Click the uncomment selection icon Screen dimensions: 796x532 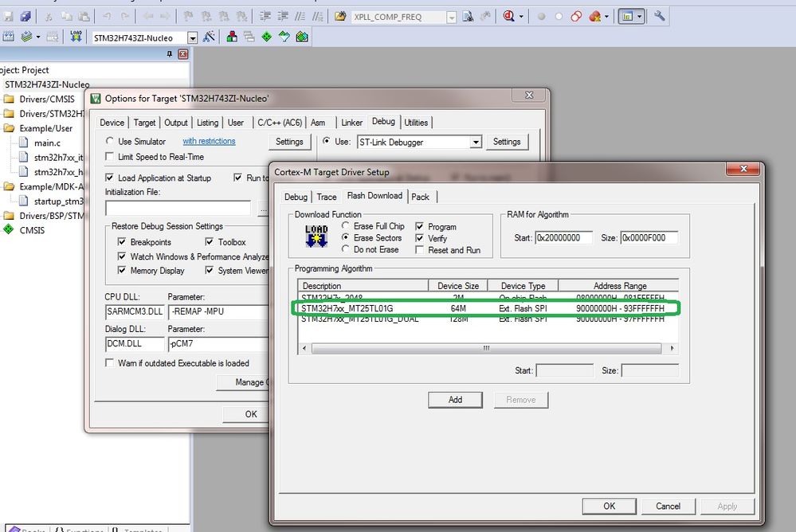click(318, 17)
